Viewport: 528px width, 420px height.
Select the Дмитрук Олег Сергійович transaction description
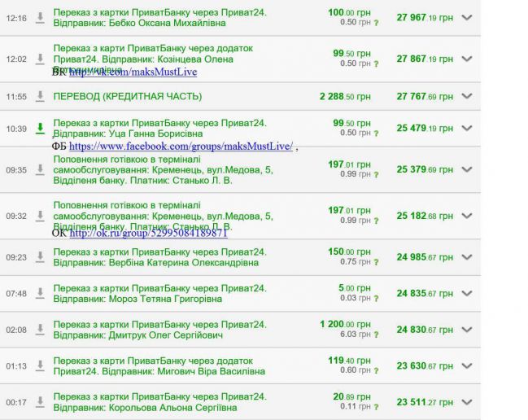(159, 330)
